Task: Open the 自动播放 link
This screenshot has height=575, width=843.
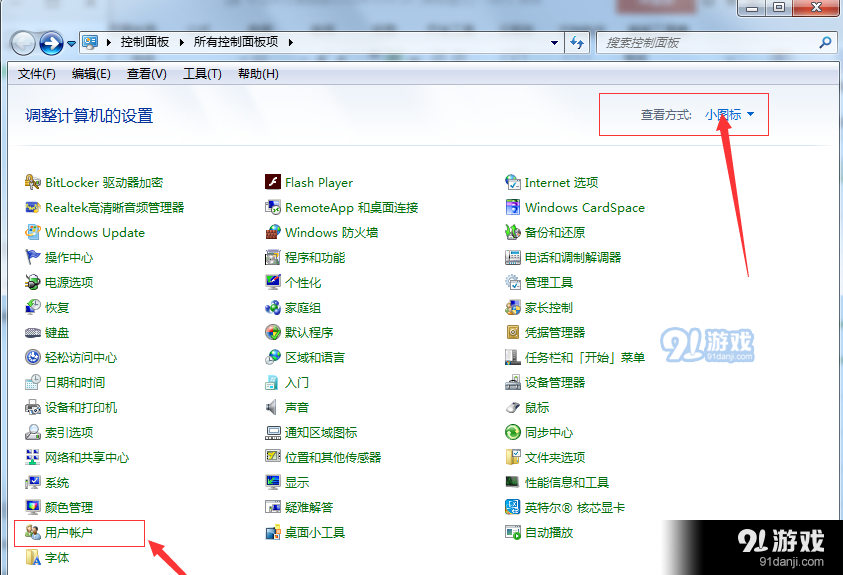Action: (x=548, y=532)
